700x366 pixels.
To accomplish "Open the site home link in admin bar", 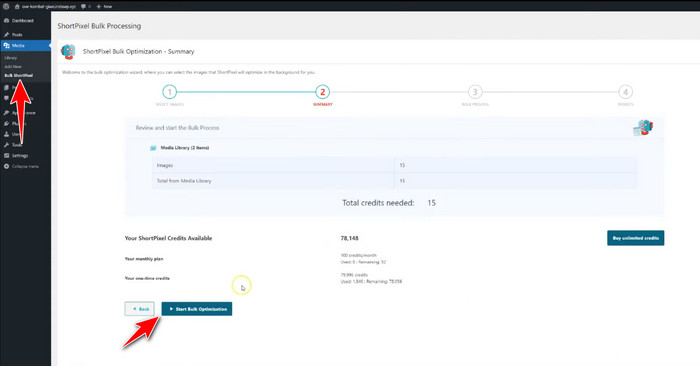I will click(45, 6).
